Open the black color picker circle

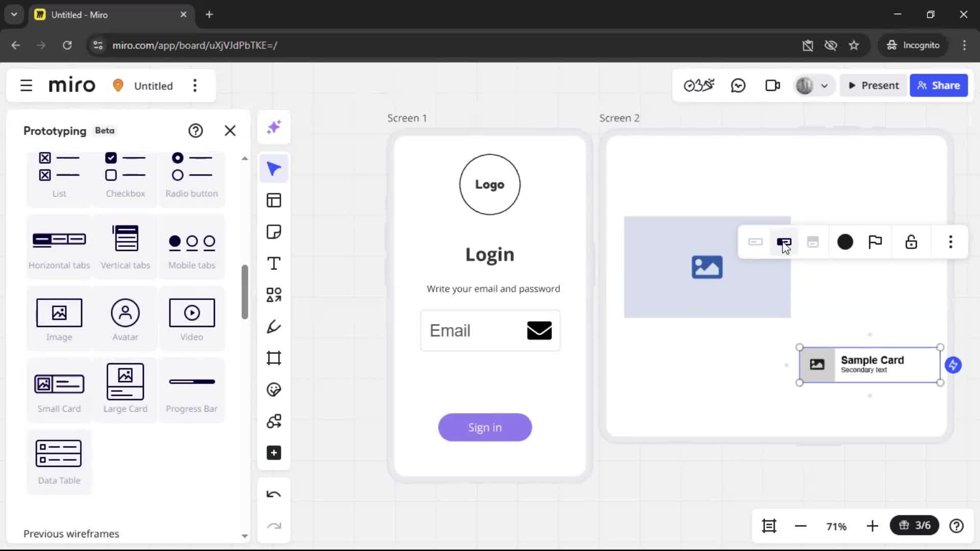[845, 242]
